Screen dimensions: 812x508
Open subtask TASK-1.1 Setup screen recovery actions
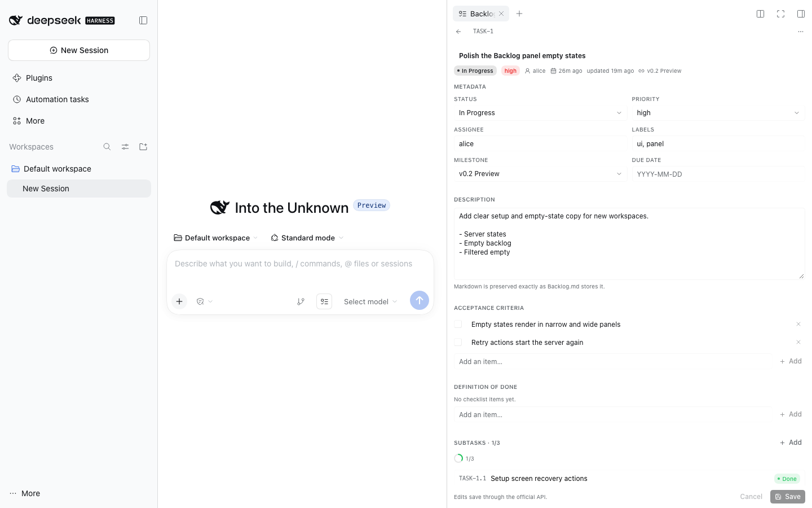tap(629, 479)
